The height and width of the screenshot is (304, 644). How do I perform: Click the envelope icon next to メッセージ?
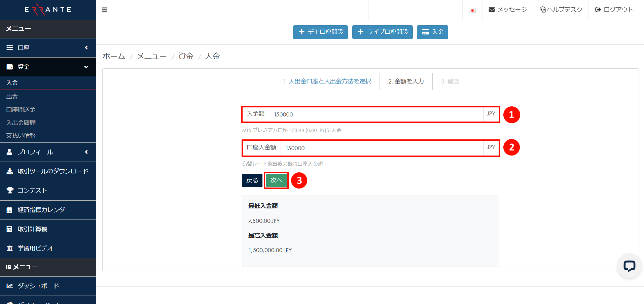[491, 10]
